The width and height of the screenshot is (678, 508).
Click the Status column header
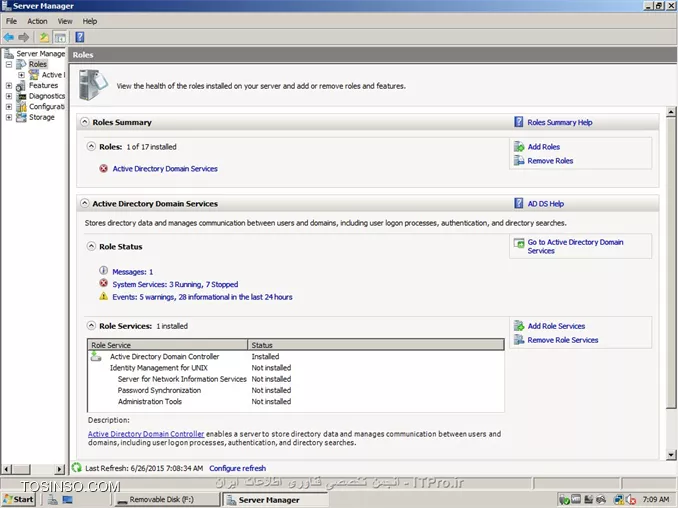click(376, 345)
